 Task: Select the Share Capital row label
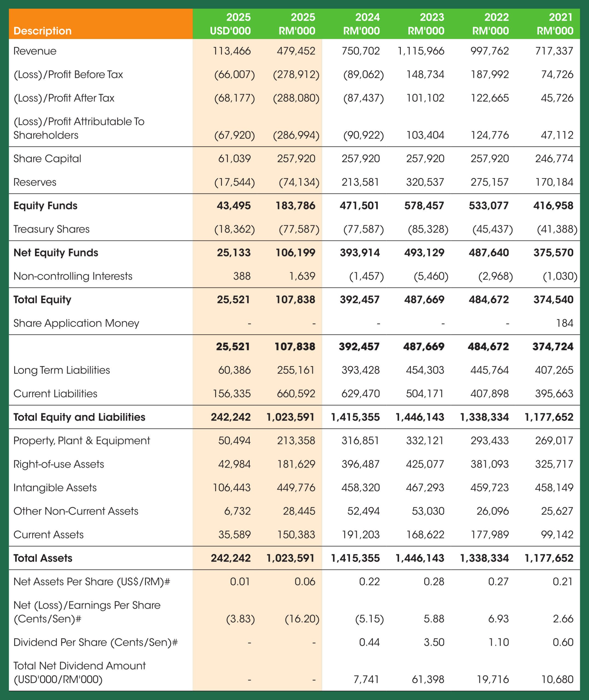coord(47,159)
